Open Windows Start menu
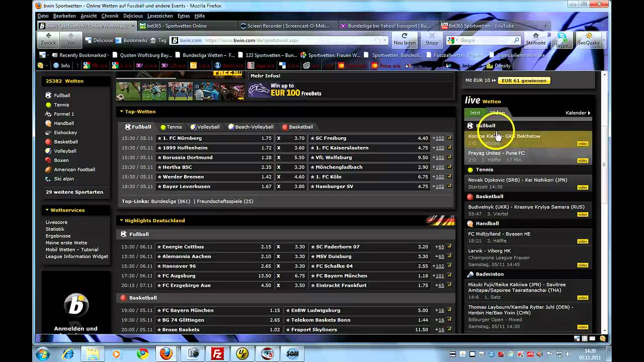The width and height of the screenshot is (644, 362). tap(43, 353)
